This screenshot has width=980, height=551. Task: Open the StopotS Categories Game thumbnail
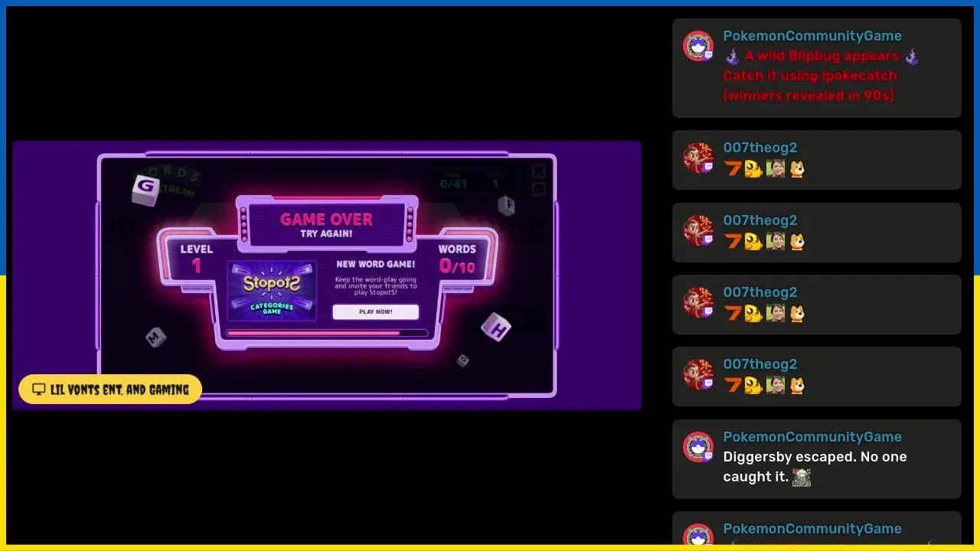click(272, 291)
